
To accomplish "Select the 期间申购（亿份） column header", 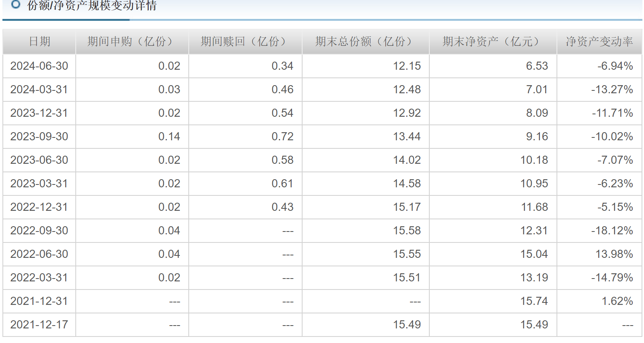I will click(x=132, y=41).
